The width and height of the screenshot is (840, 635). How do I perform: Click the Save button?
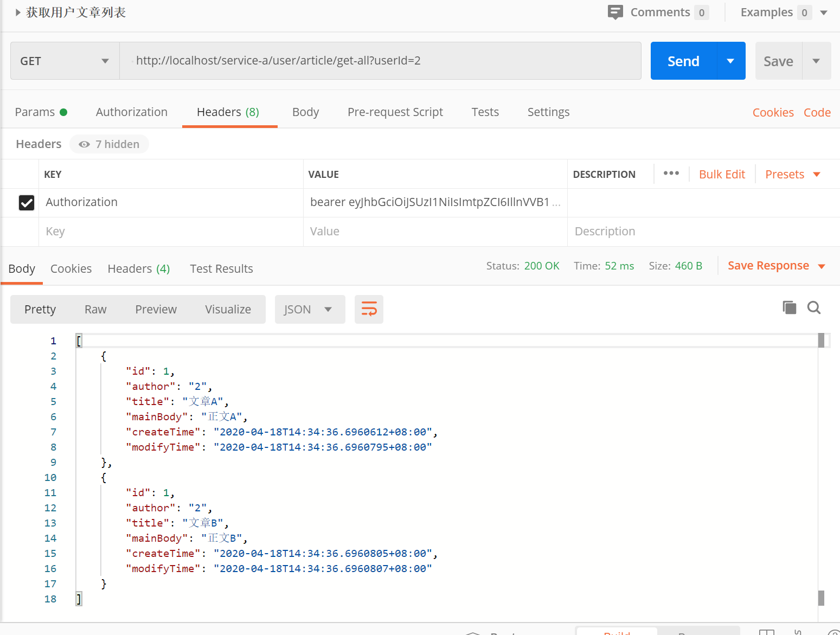[x=778, y=61]
